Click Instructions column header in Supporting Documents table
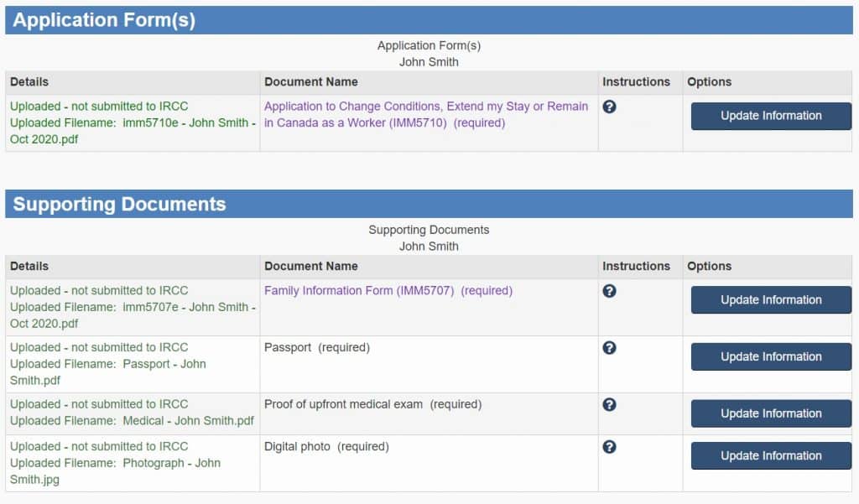The height and width of the screenshot is (504, 859). (636, 267)
